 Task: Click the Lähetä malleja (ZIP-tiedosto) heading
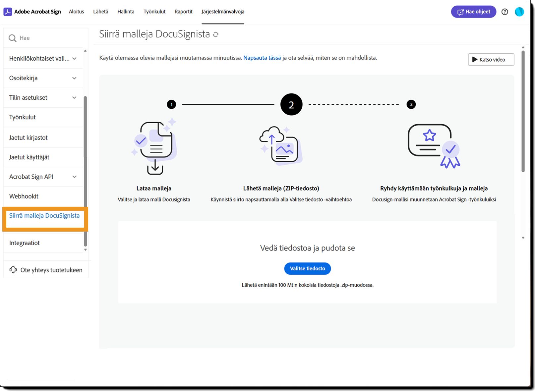point(281,188)
